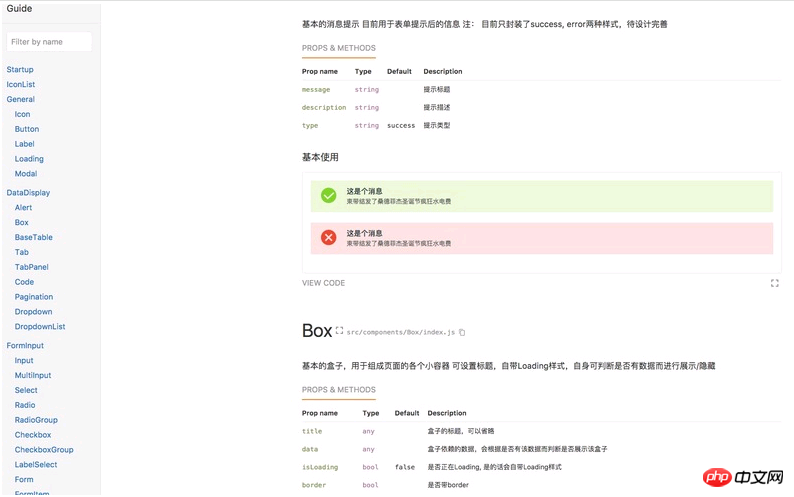
Task: Click the 'description' prop name
Action: pyautogui.click(x=324, y=107)
